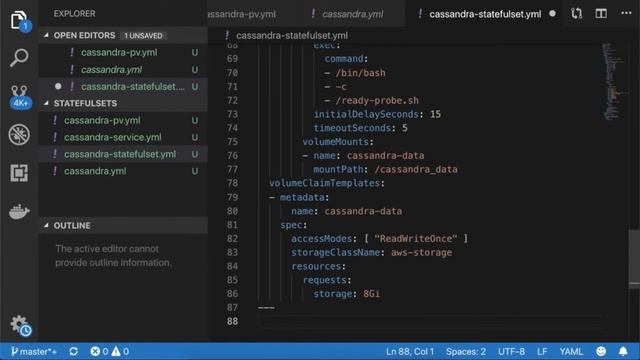The image size is (640, 360).
Task: Click the feedback smiley icon
Action: tap(601, 351)
